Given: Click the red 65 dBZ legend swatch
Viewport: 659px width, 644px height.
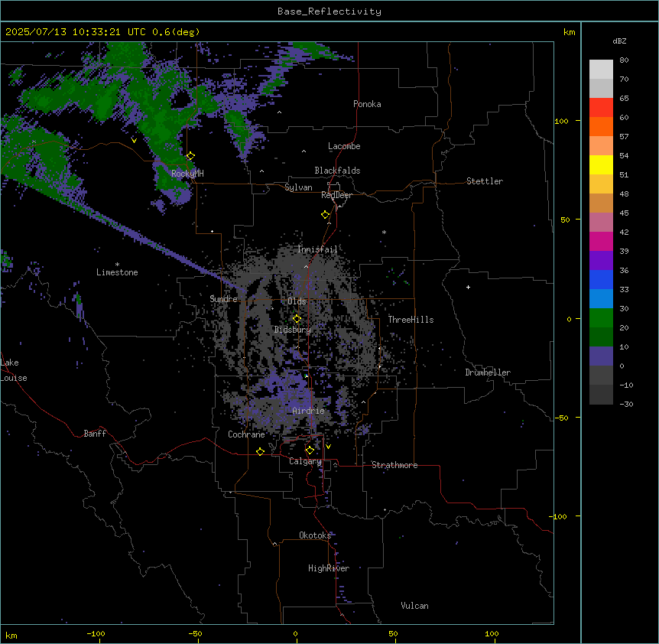Looking at the screenshot, I should point(601,108).
